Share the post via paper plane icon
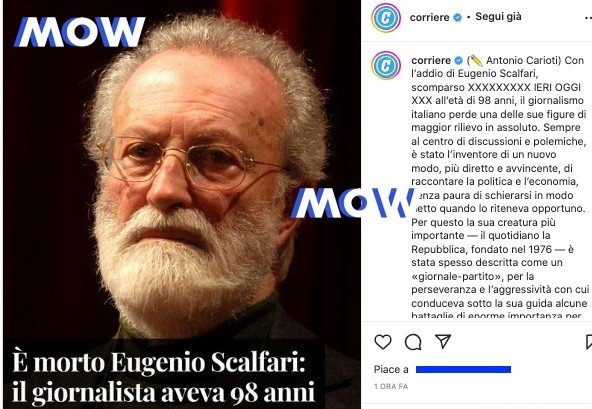The image size is (592, 409). [x=443, y=341]
